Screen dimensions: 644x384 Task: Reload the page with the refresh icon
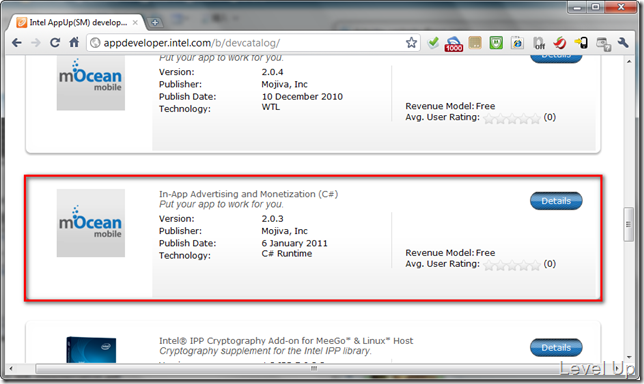[x=55, y=43]
